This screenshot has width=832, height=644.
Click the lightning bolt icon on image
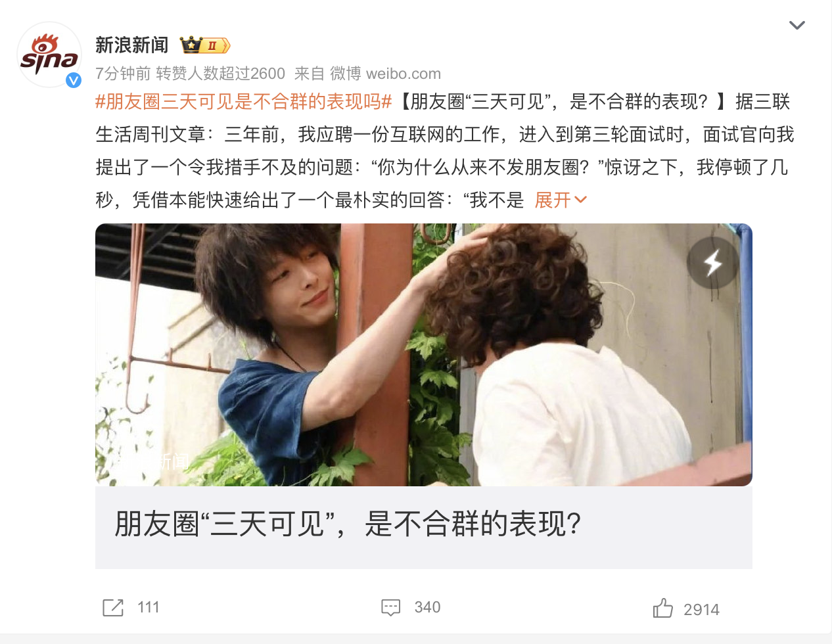pyautogui.click(x=713, y=263)
